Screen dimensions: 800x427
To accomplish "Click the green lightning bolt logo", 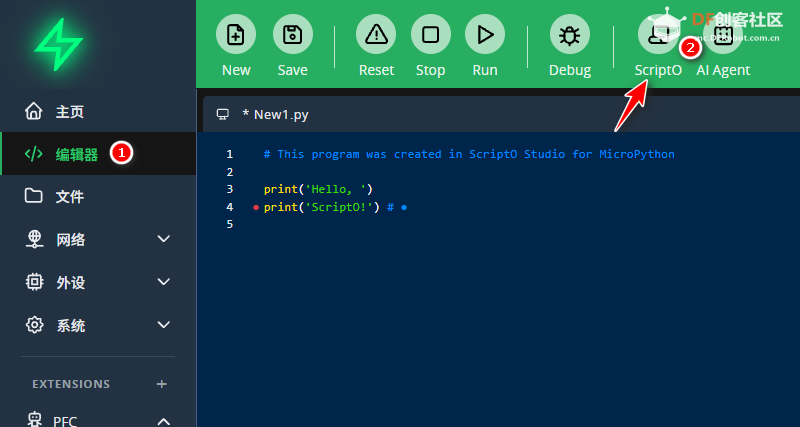I will click(x=58, y=43).
